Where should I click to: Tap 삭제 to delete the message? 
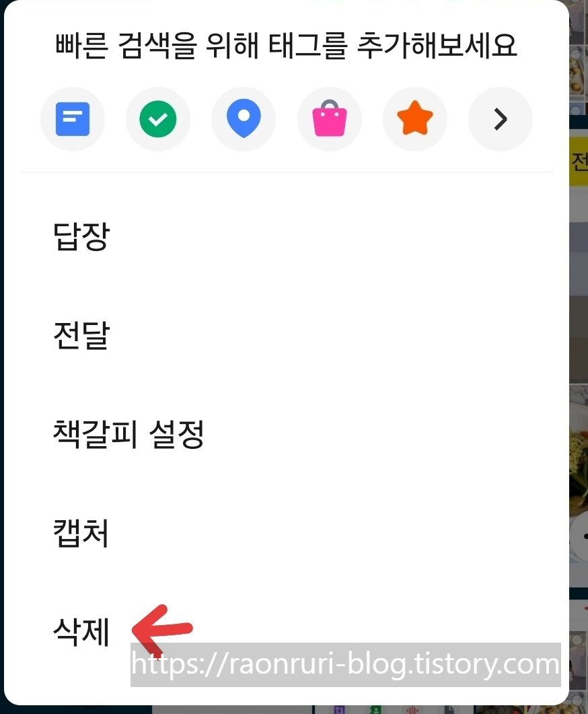coord(81,632)
